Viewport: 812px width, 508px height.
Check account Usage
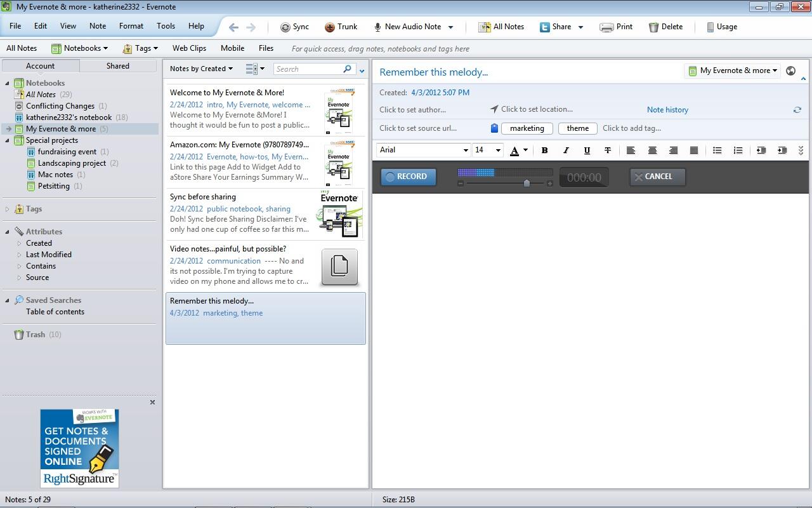(x=722, y=27)
